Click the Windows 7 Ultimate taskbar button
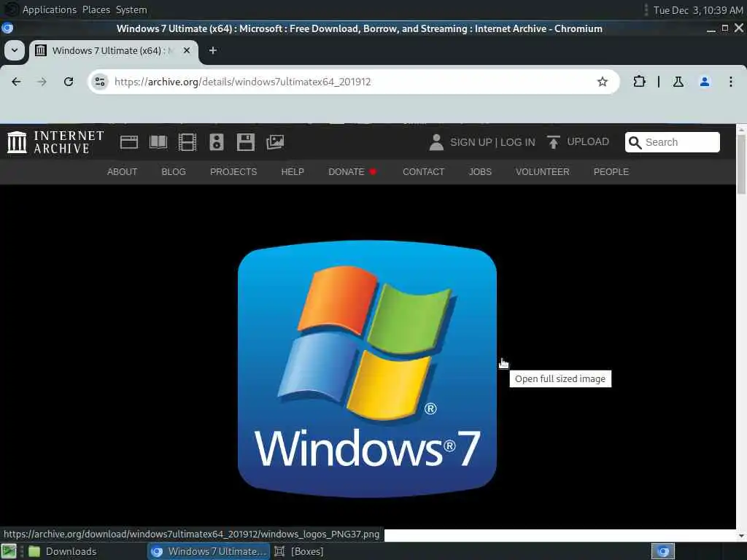Screen dimensions: 747x560 [x=209, y=551]
